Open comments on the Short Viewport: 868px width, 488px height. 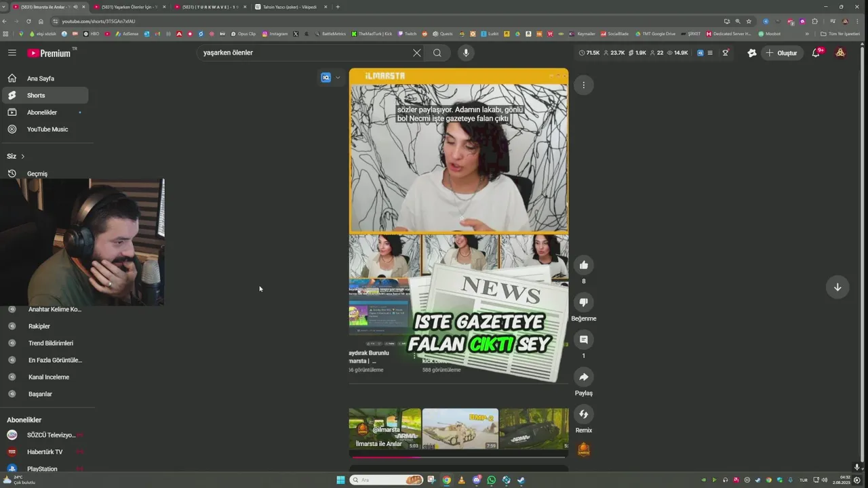(x=583, y=340)
